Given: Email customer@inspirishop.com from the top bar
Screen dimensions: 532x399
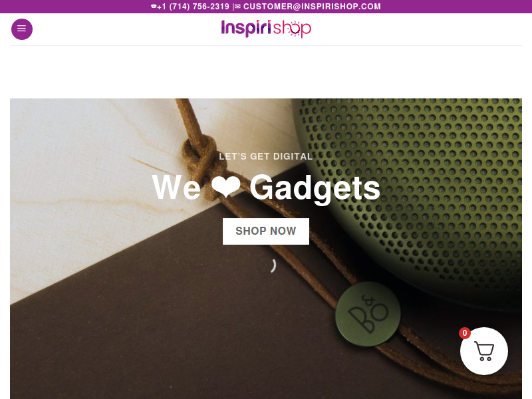Looking at the screenshot, I should 312,7.
